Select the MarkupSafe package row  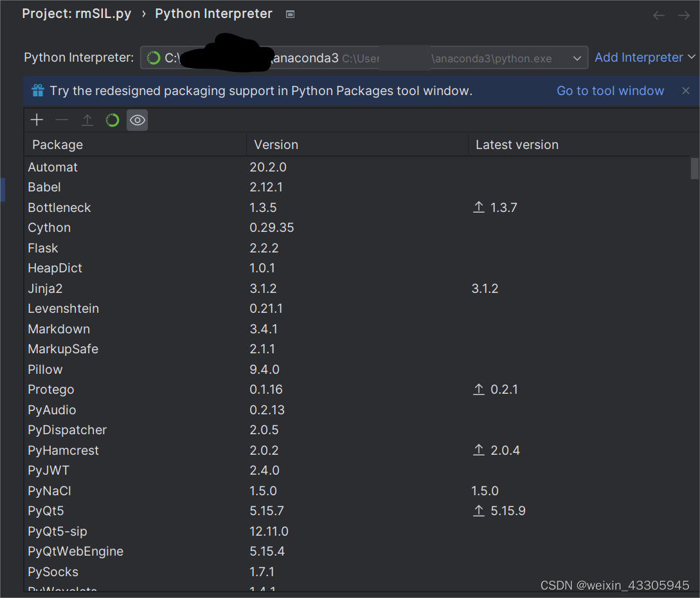click(x=357, y=349)
